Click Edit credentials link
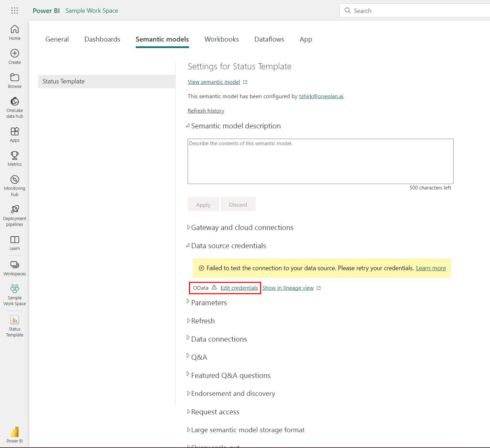This screenshot has height=448, width=490. tap(239, 288)
